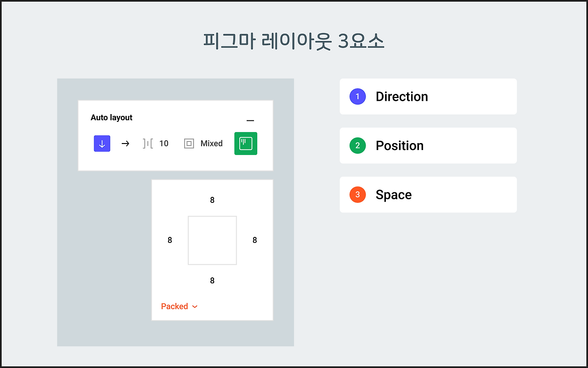Click the center alignment box square
This screenshot has height=368, width=588.
click(212, 240)
